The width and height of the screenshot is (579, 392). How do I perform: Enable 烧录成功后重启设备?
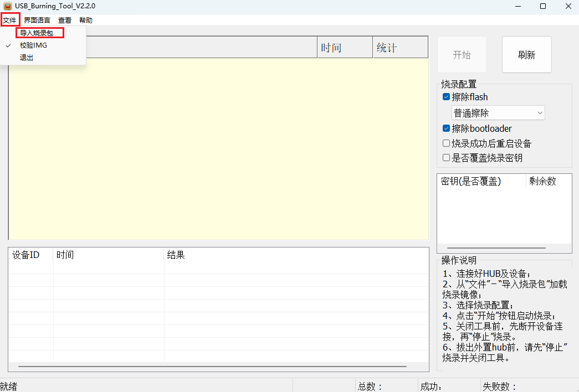(x=446, y=143)
